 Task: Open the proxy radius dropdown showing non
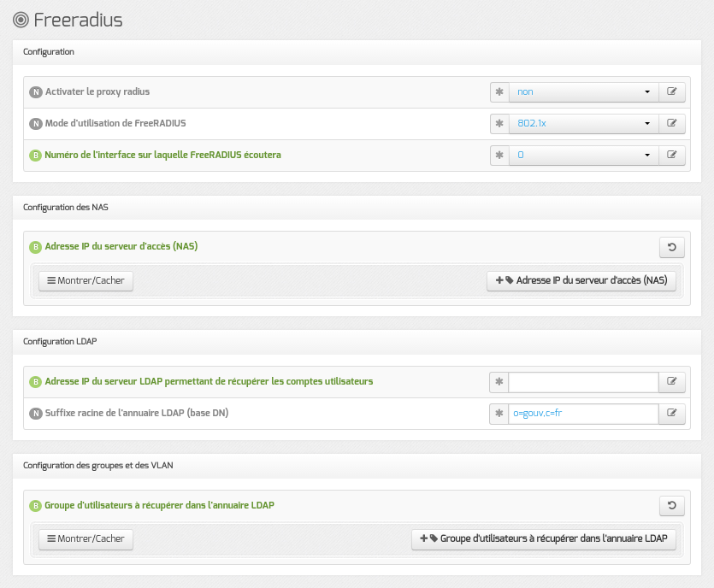(584, 92)
